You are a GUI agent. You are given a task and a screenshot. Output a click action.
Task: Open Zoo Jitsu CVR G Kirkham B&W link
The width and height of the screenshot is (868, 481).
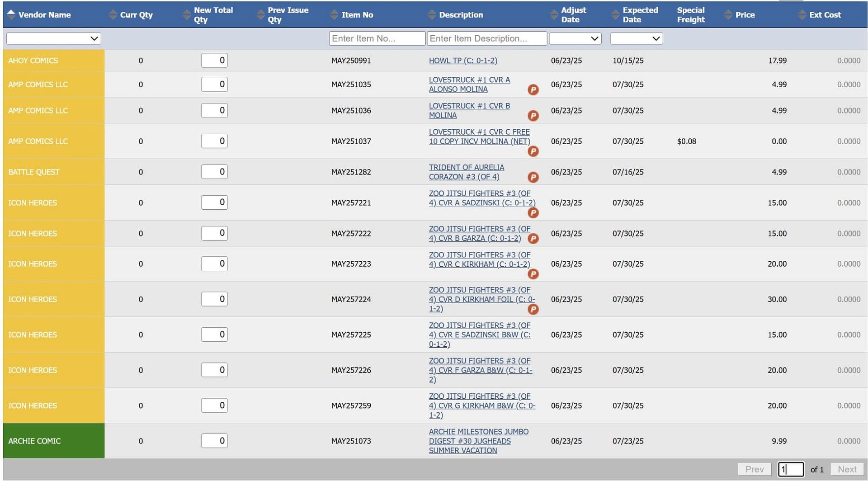pyautogui.click(x=482, y=406)
